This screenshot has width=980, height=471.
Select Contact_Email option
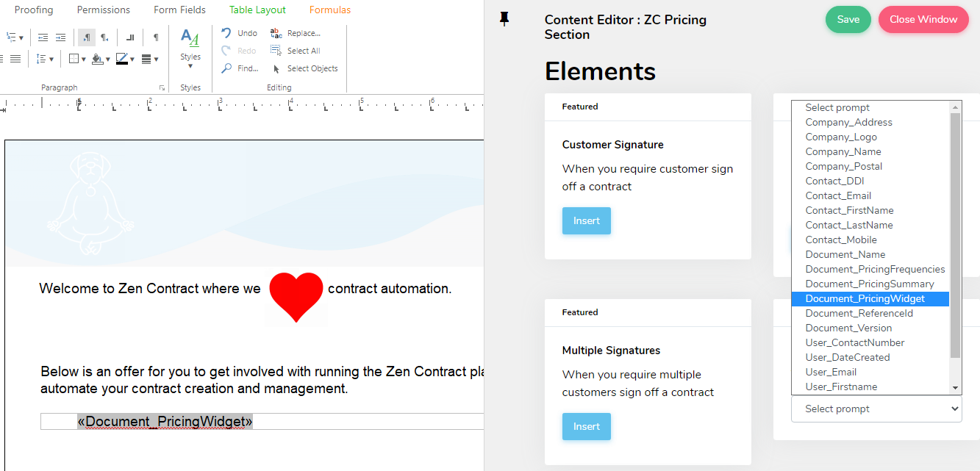click(870, 195)
